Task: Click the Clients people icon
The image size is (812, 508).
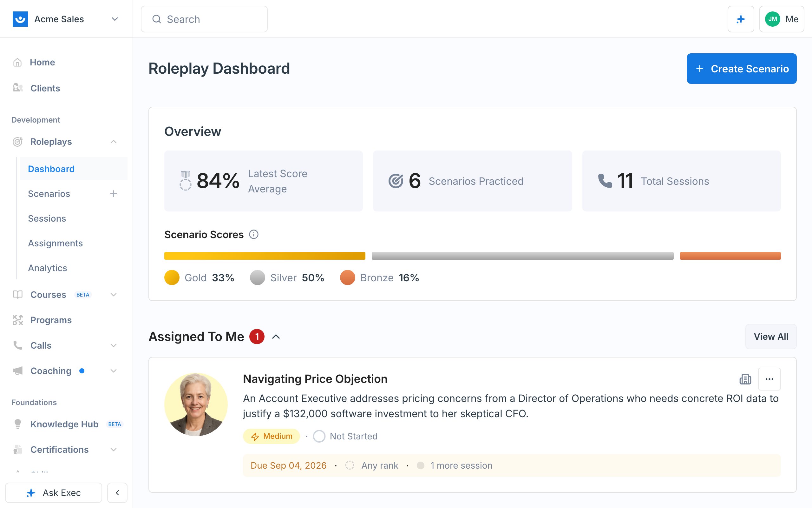Action: (18, 88)
